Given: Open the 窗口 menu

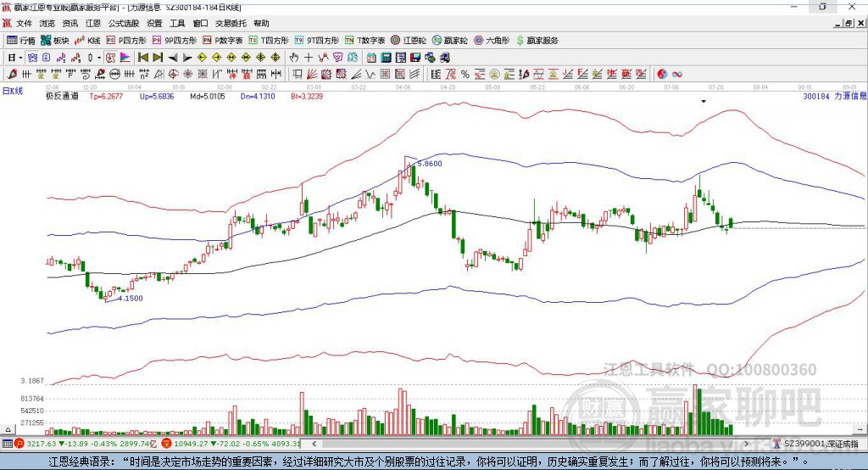Looking at the screenshot, I should tap(200, 23).
